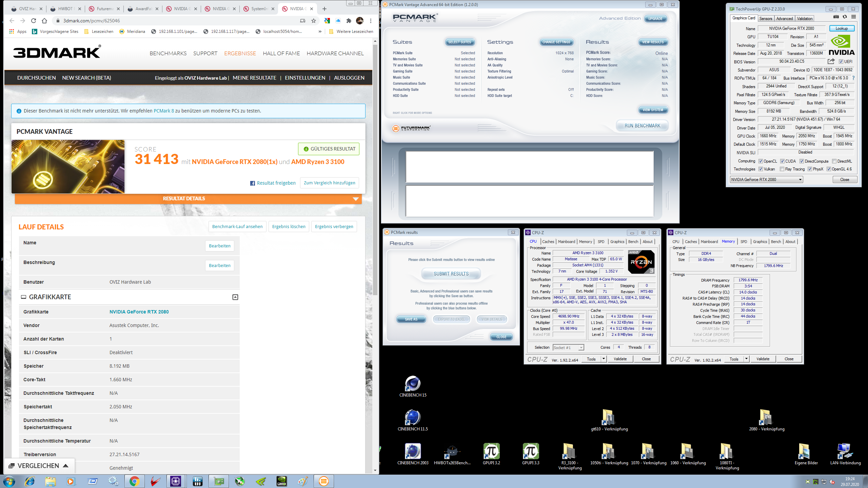
Task: Click SUBMIT RESULTS in PCMark results
Action: tap(451, 274)
